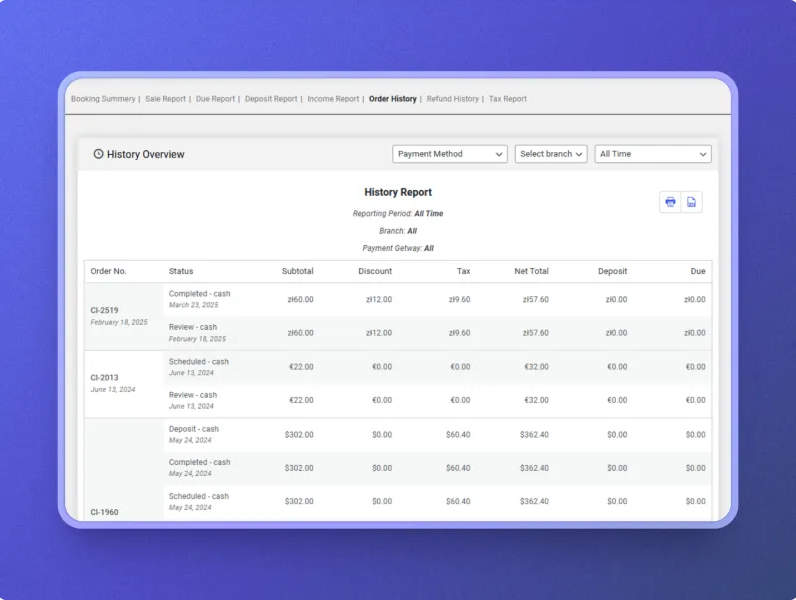Expand the Select branch dropdown
The image size is (796, 600).
tap(551, 154)
